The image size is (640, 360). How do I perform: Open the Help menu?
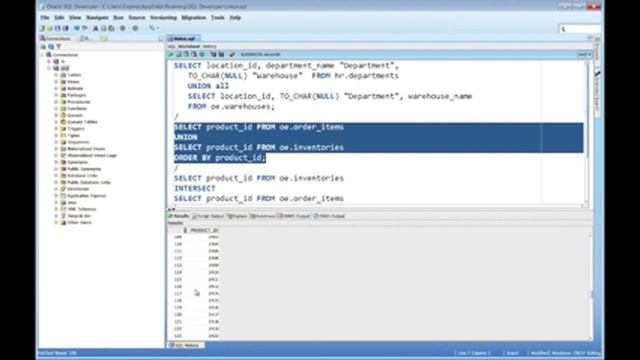tap(235, 18)
